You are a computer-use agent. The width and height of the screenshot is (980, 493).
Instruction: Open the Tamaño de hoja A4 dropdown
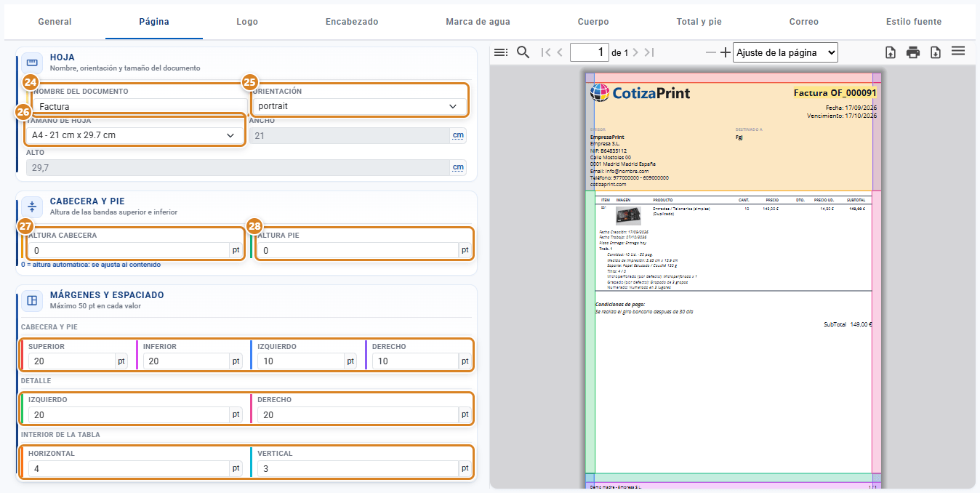coord(134,135)
